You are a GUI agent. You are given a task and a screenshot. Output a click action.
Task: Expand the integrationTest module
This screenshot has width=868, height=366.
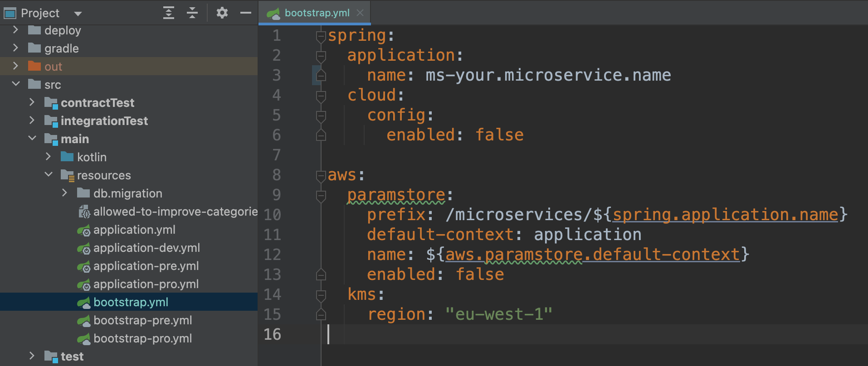(32, 120)
